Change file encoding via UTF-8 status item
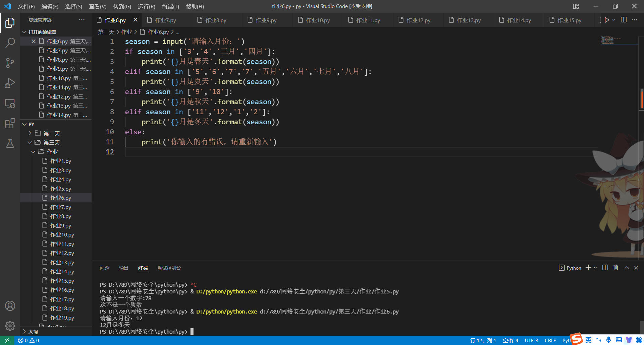The width and height of the screenshot is (644, 345). [531, 340]
